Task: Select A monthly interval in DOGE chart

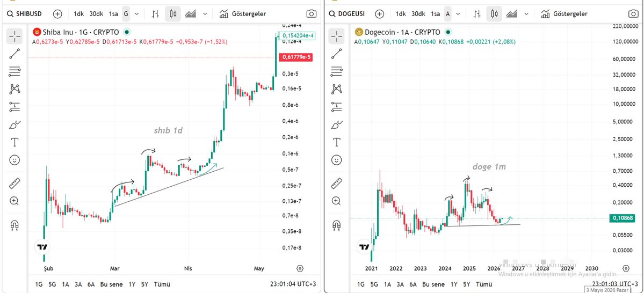Action: point(448,14)
